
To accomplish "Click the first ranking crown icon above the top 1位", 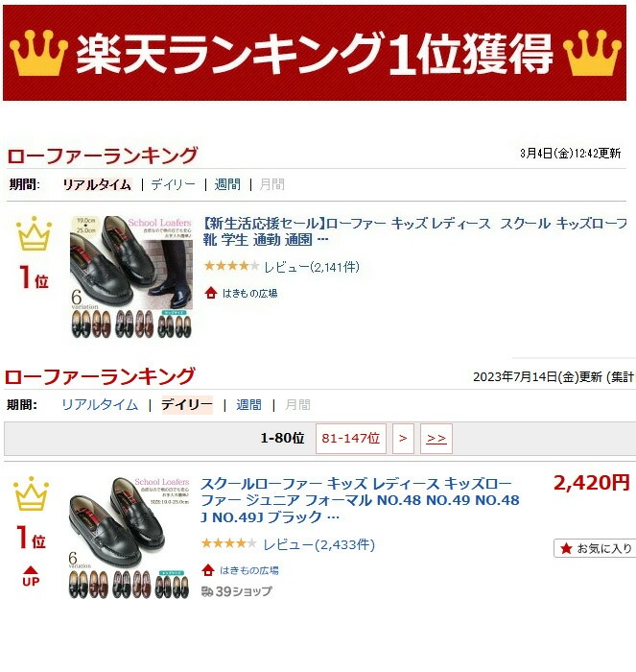I will (34, 233).
